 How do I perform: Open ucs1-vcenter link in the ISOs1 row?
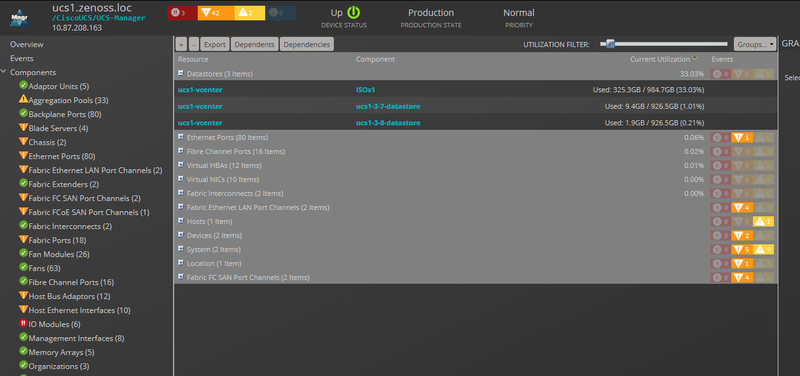[x=200, y=90]
